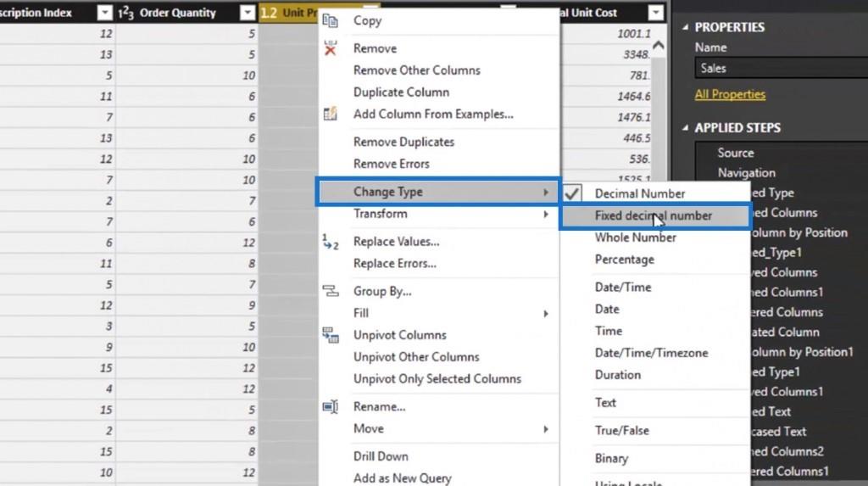
Task: Select the Column by Position1 applied step
Action: pyautogui.click(x=802, y=352)
